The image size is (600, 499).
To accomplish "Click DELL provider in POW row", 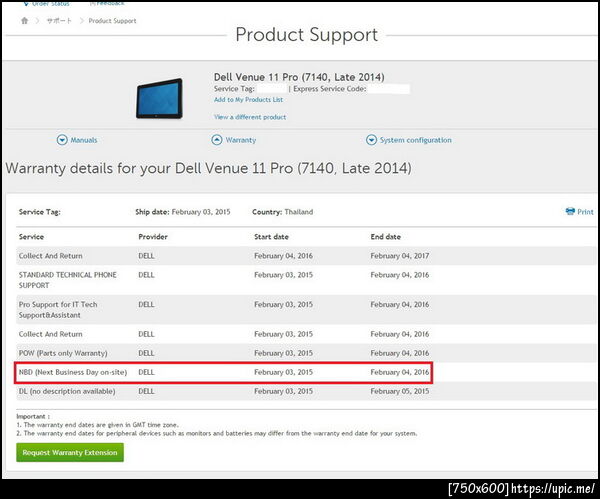I will point(146,353).
